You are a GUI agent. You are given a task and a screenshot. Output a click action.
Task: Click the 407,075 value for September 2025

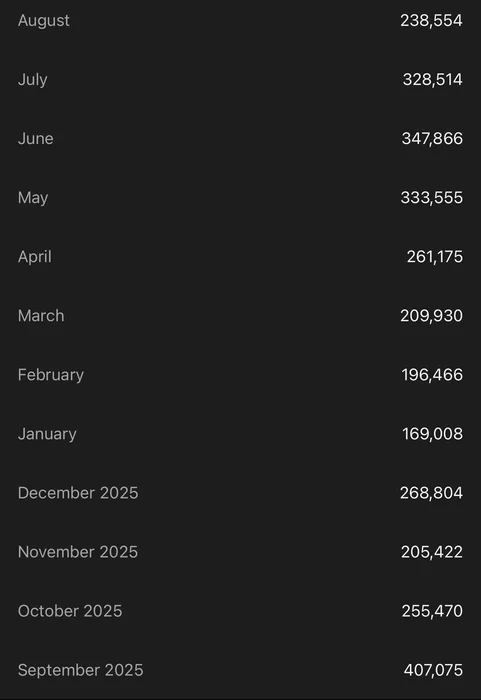(x=433, y=670)
